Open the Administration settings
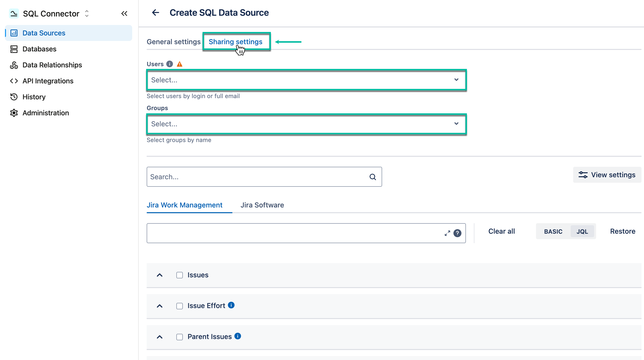This screenshot has width=644, height=360. 45,113
